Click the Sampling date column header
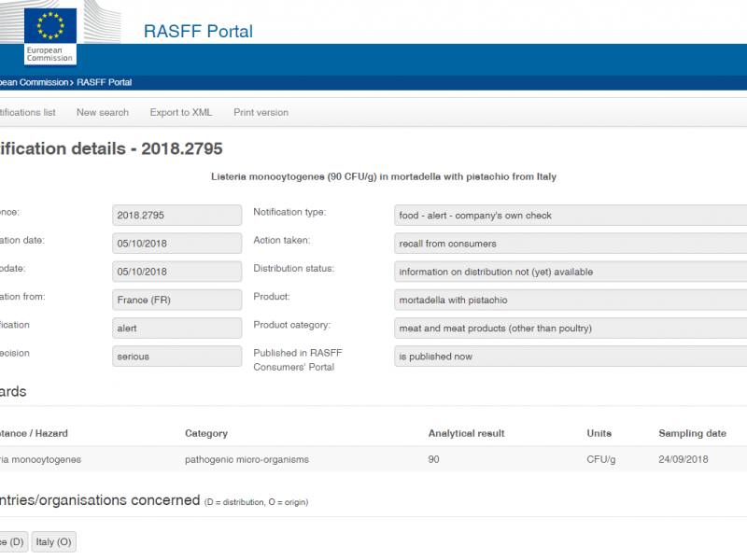Image resolution: width=747 pixels, height=560 pixels. coord(692,433)
